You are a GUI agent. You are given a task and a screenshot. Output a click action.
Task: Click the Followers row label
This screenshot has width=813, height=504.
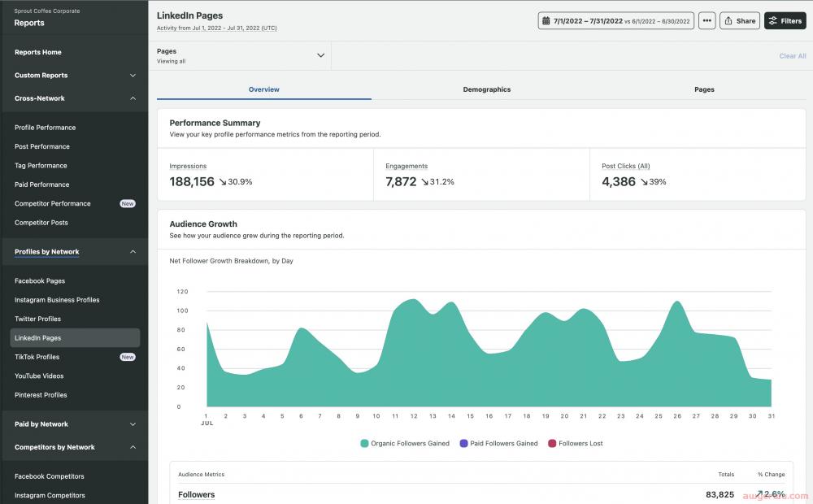tap(196, 495)
